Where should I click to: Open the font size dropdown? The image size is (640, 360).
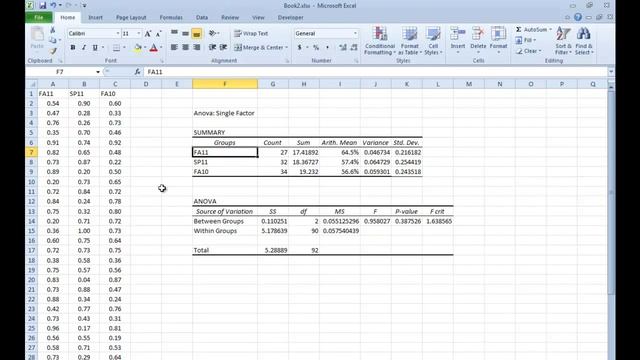[138, 33]
